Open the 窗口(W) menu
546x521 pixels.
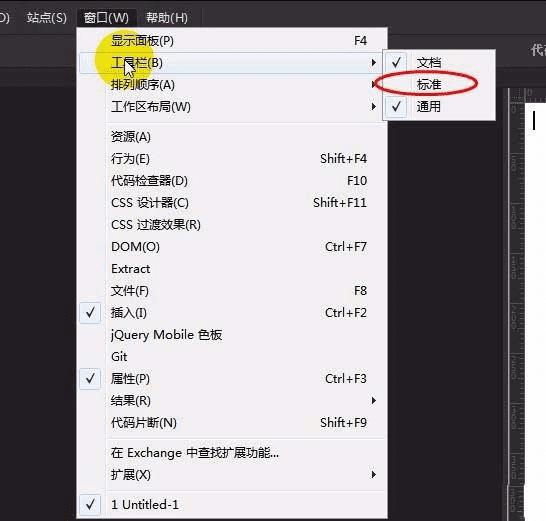point(106,17)
